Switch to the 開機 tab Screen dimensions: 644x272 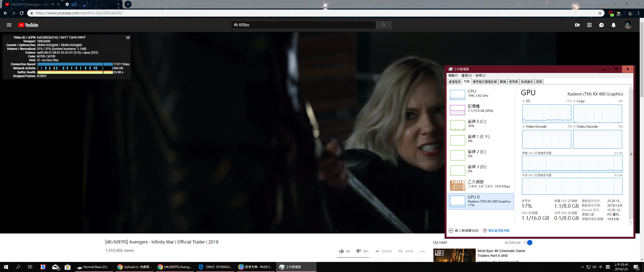pos(503,82)
